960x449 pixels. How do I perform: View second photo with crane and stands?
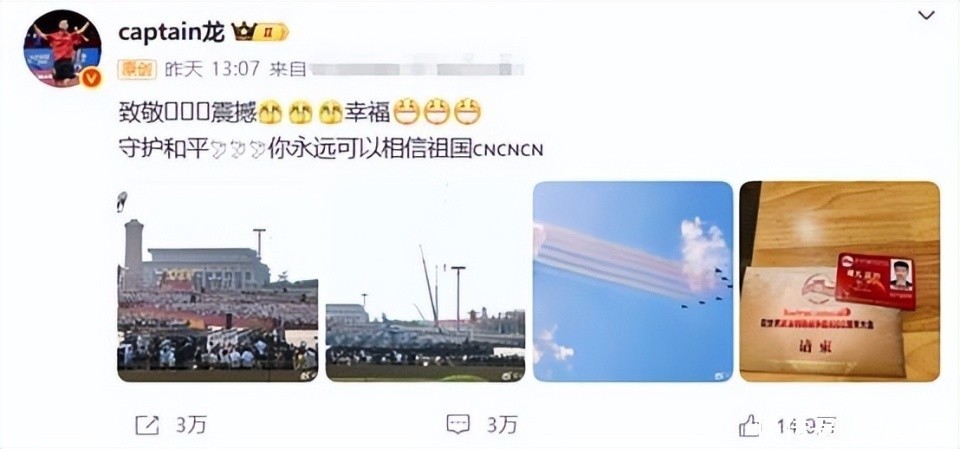tap(425, 281)
